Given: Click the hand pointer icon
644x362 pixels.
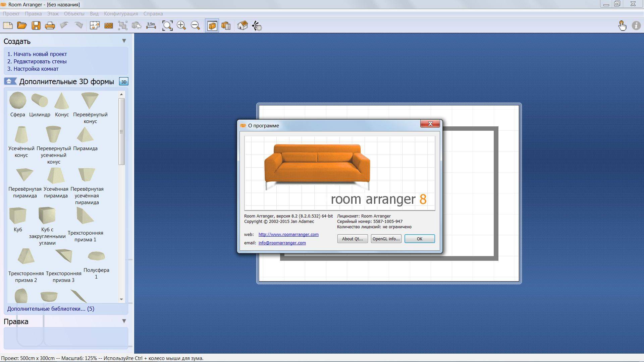Looking at the screenshot, I should [x=622, y=25].
